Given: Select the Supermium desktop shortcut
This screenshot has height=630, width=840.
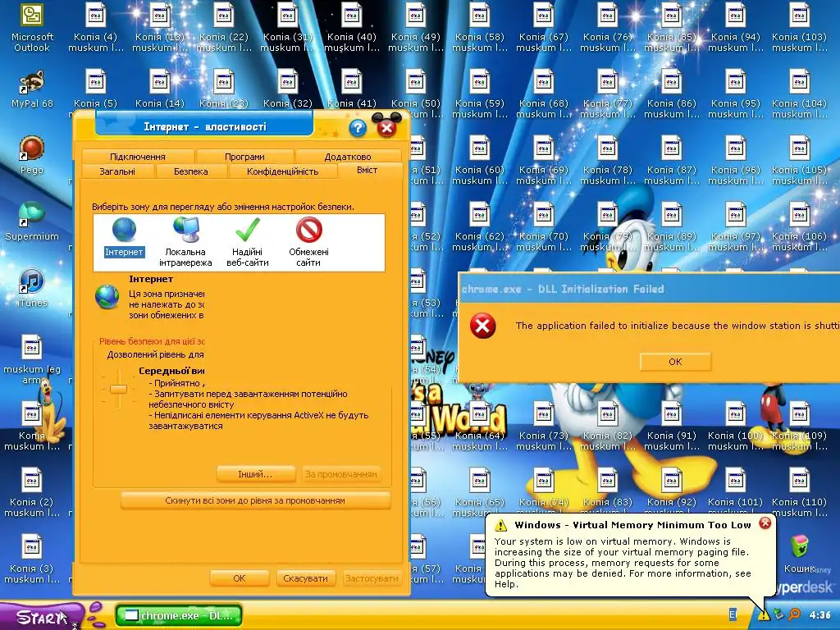Looking at the screenshot, I should click(x=32, y=214).
